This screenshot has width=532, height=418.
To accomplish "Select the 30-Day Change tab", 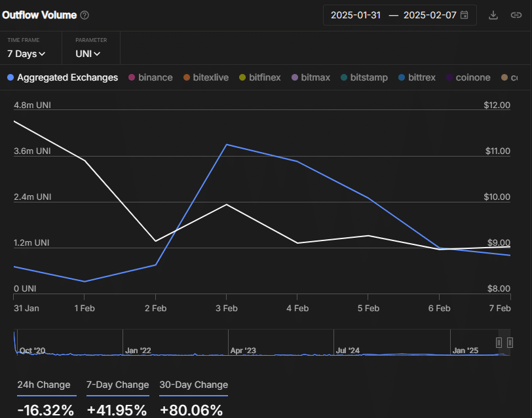I will tap(193, 385).
